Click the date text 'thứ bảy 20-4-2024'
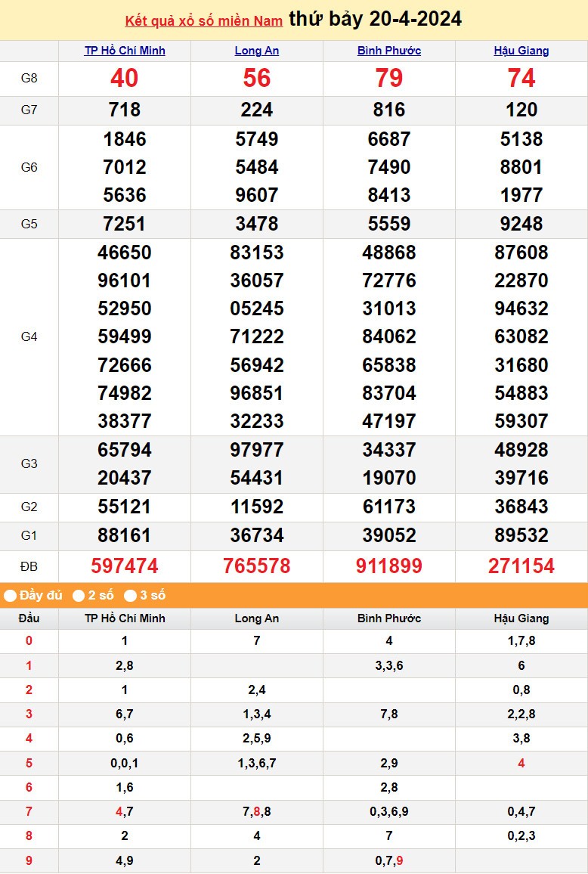The image size is (588, 874). coord(375,19)
